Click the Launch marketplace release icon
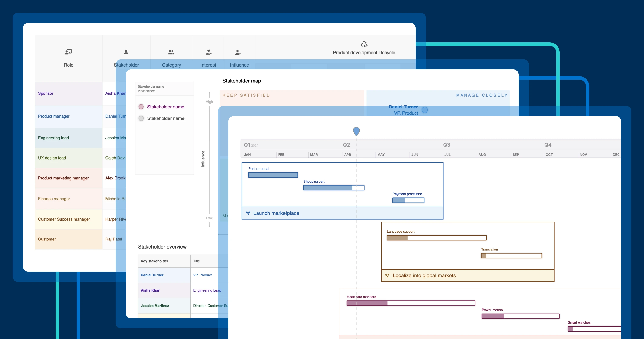Viewport: 644px width, 339px height. (248, 213)
